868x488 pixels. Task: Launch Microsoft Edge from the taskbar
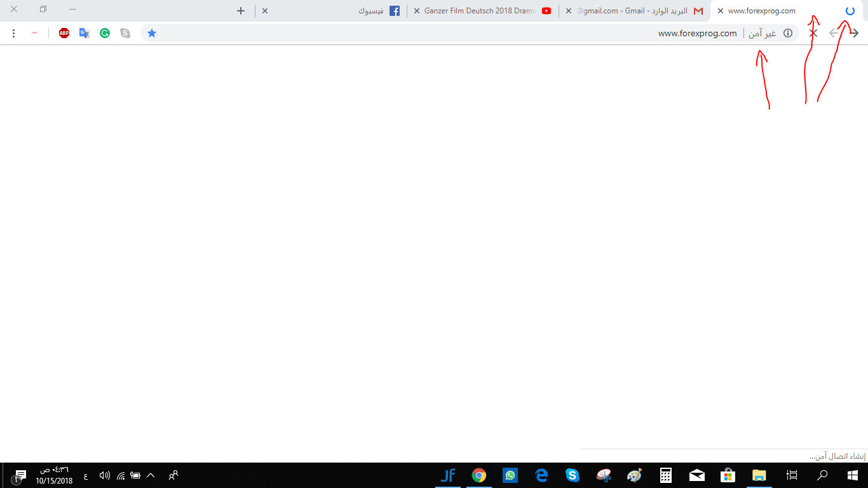click(541, 475)
